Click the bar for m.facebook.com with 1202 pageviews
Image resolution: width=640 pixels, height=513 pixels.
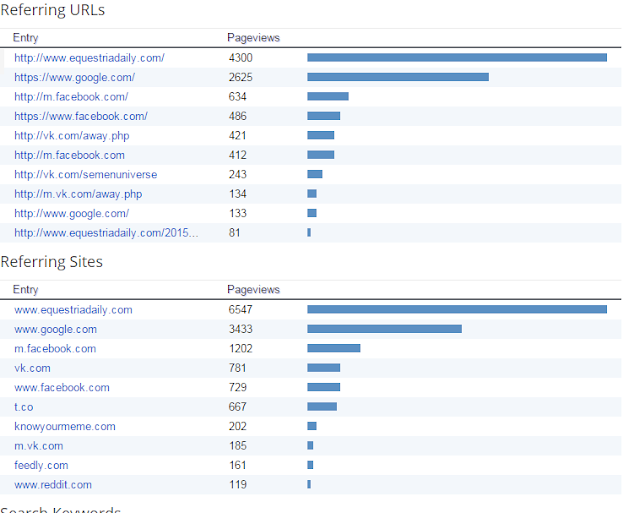(x=334, y=348)
